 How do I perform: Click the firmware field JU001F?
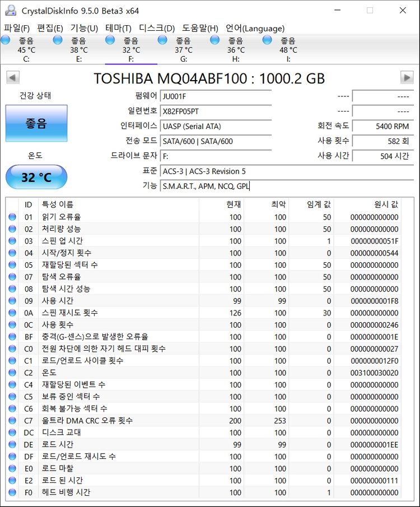pyautogui.click(x=216, y=96)
